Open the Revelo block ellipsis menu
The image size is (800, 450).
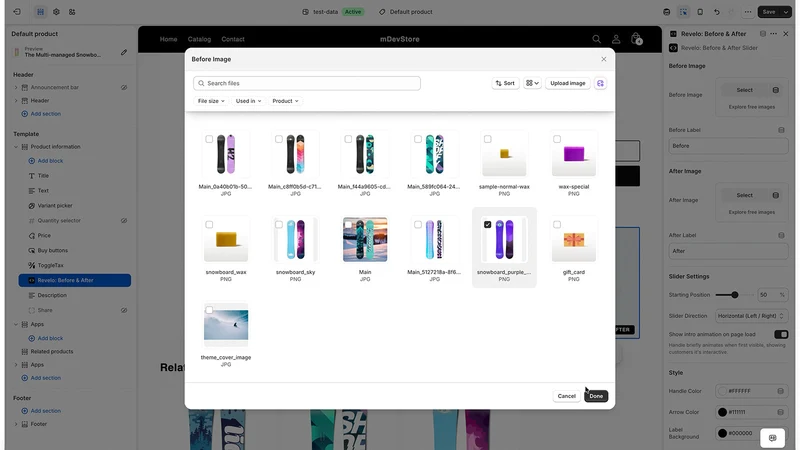pos(773,34)
